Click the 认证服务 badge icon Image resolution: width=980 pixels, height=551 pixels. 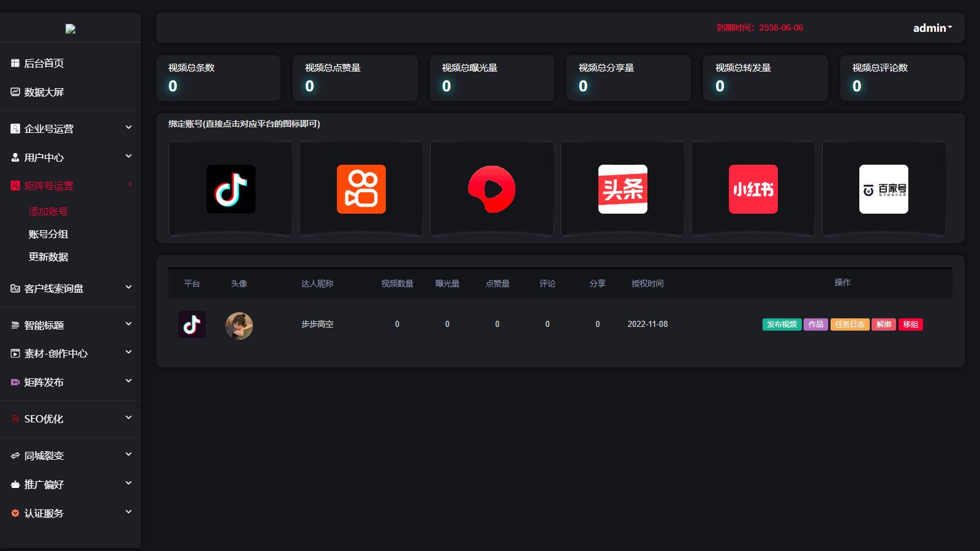(15, 513)
